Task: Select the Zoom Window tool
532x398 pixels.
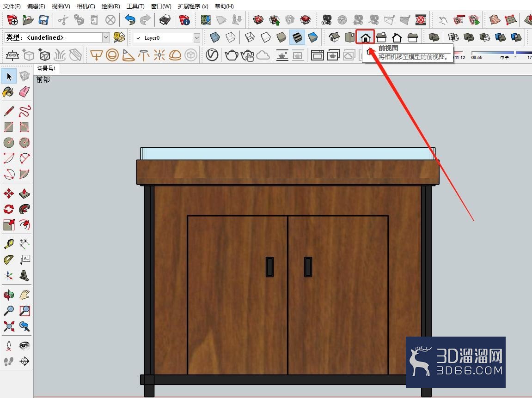Action: [24, 311]
